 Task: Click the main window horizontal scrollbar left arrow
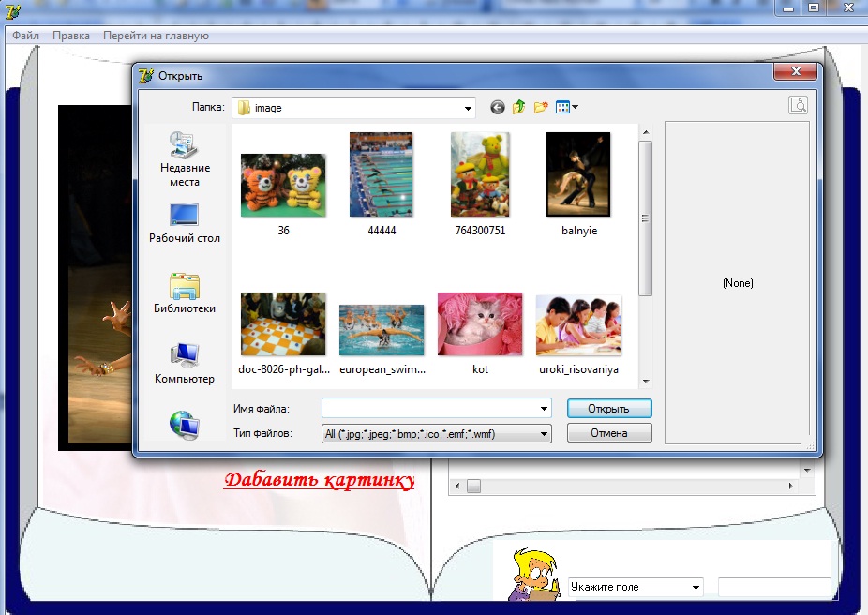[x=457, y=486]
